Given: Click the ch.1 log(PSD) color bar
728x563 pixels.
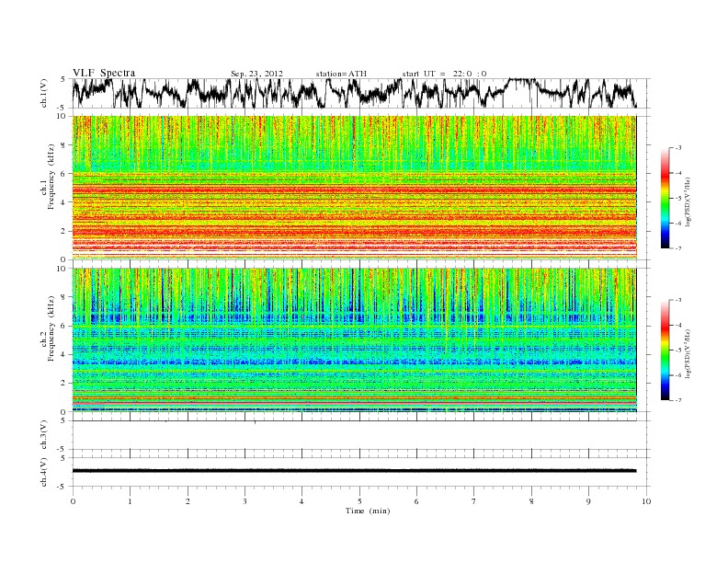Looking at the screenshot, I should (x=665, y=198).
